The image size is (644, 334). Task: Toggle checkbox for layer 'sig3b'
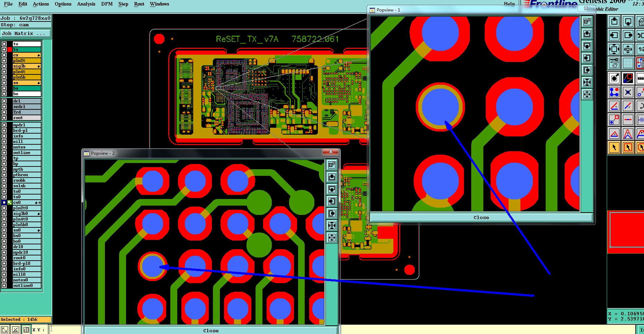(4, 66)
